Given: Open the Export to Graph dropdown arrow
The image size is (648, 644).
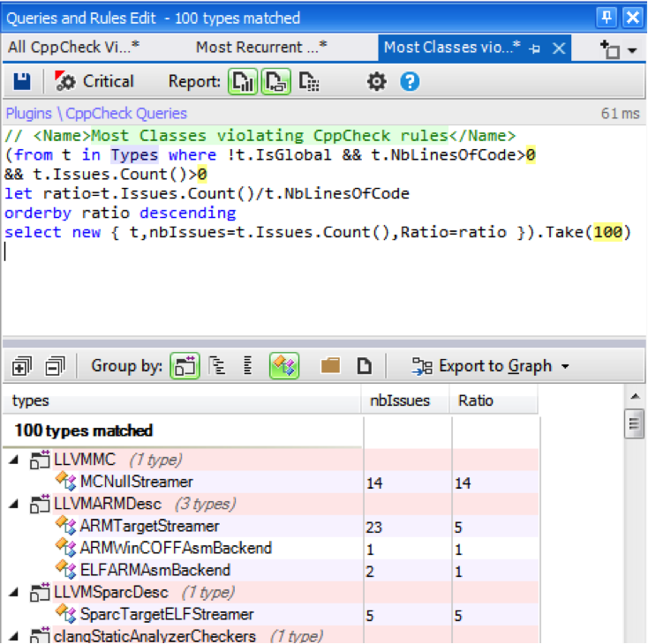Looking at the screenshot, I should click(565, 366).
